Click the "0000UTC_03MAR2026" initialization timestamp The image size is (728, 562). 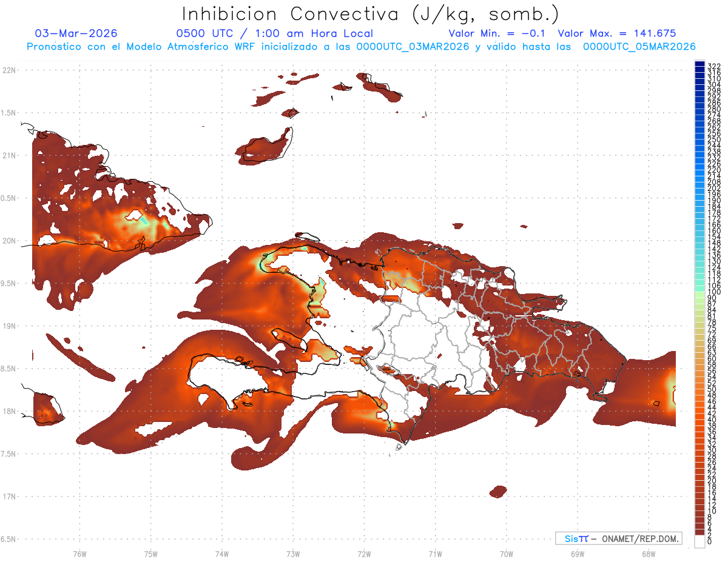413,47
